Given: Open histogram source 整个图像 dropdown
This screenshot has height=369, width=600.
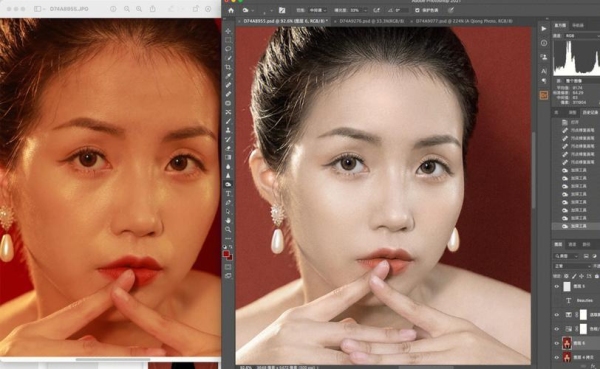Looking at the screenshot, I should tap(582, 81).
